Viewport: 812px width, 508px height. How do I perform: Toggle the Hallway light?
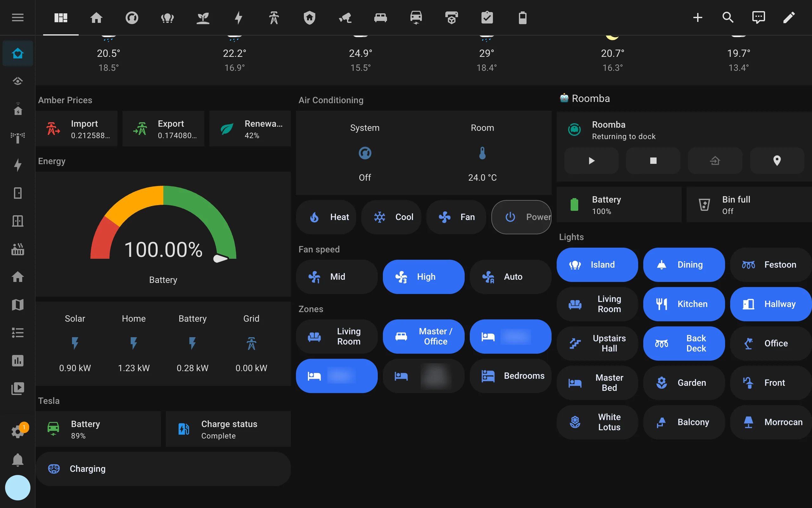coord(771,304)
